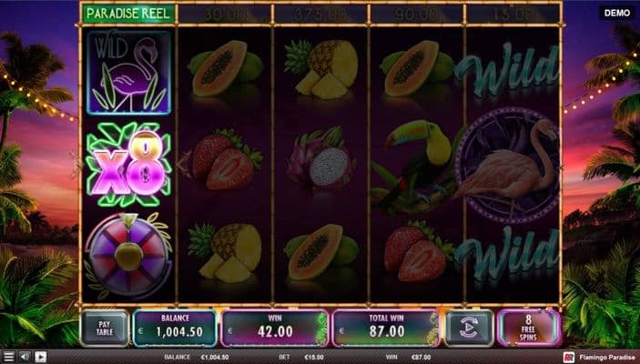Screen dimensions: 640x364
Task: Click the 375.00 prize header
Action: [320, 15]
